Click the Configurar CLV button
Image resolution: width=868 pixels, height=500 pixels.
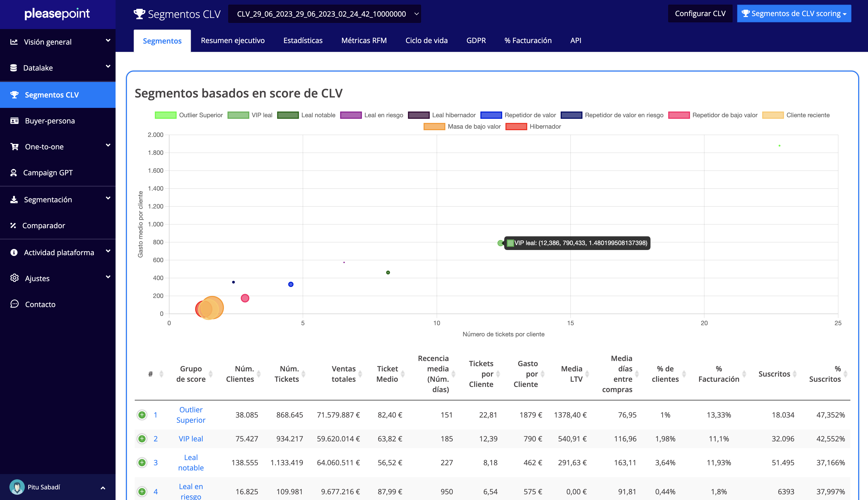click(x=700, y=14)
